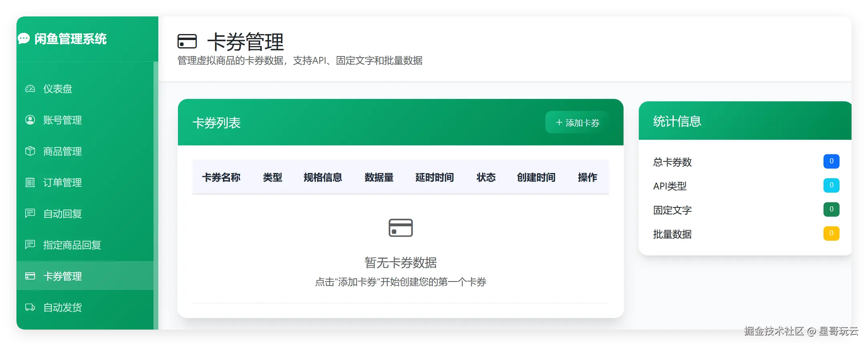Click the 自动回复 message icon
Screen dimensions: 868x346
click(30, 213)
